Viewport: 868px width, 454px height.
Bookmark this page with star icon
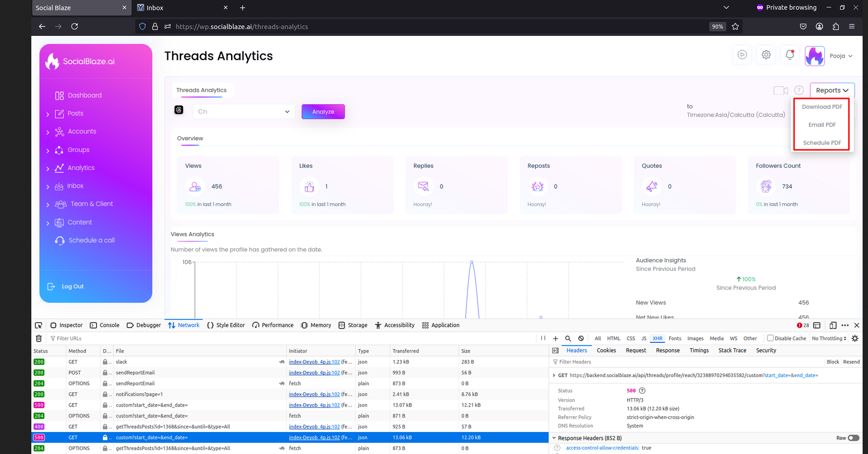[735, 27]
